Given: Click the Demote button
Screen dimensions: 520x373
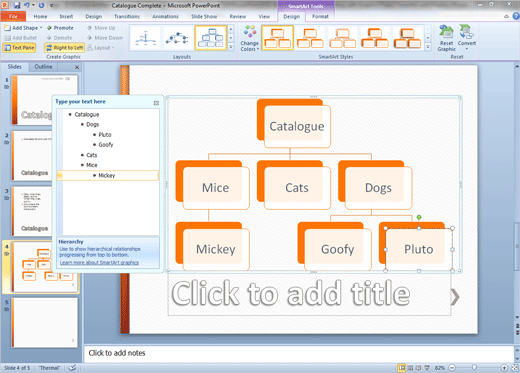Looking at the screenshot, I should click(59, 38).
